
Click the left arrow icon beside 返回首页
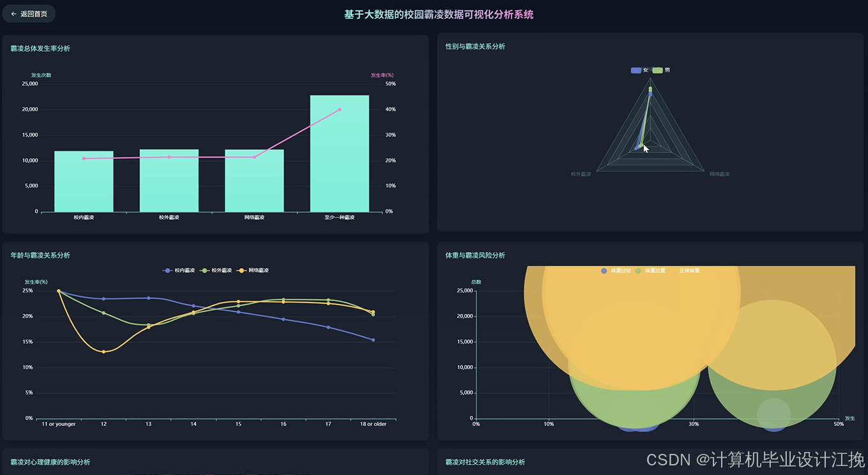pos(14,14)
